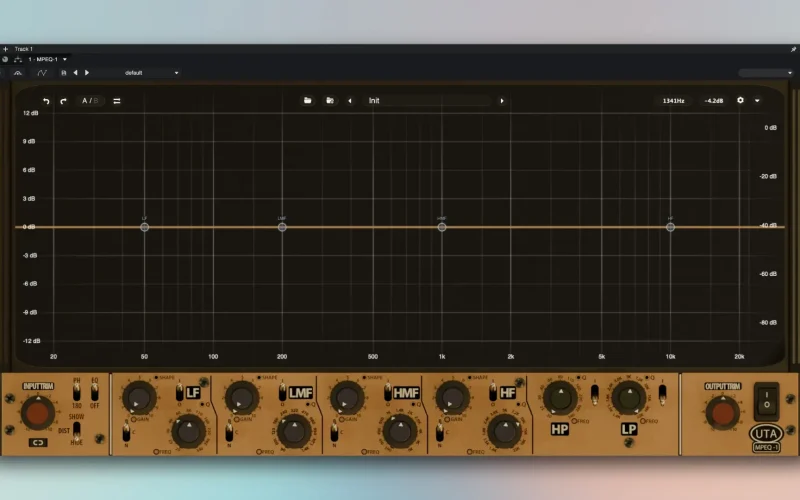Open the 1 - MPEQ-1 plugin selector dropdown
Image resolution: width=800 pixels, height=500 pixels.
pos(47,59)
